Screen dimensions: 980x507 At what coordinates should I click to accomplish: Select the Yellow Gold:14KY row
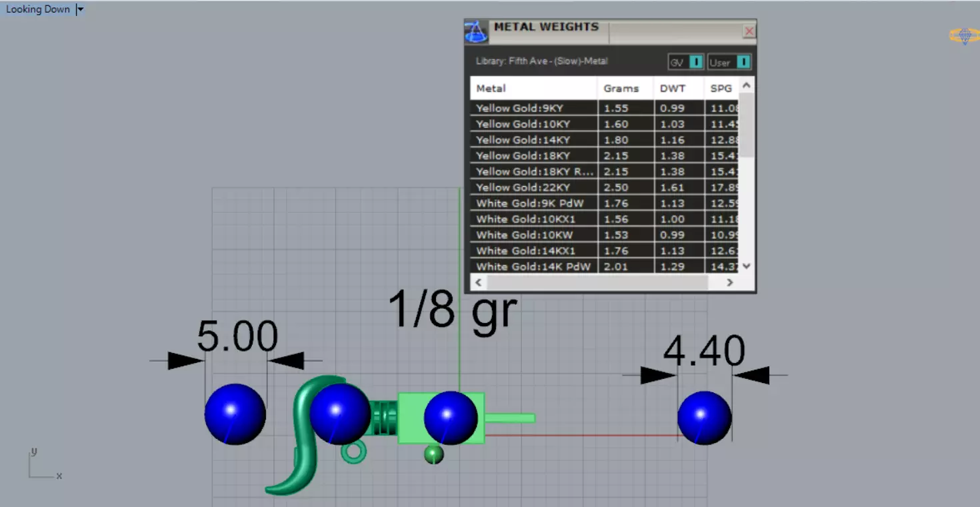click(x=605, y=140)
